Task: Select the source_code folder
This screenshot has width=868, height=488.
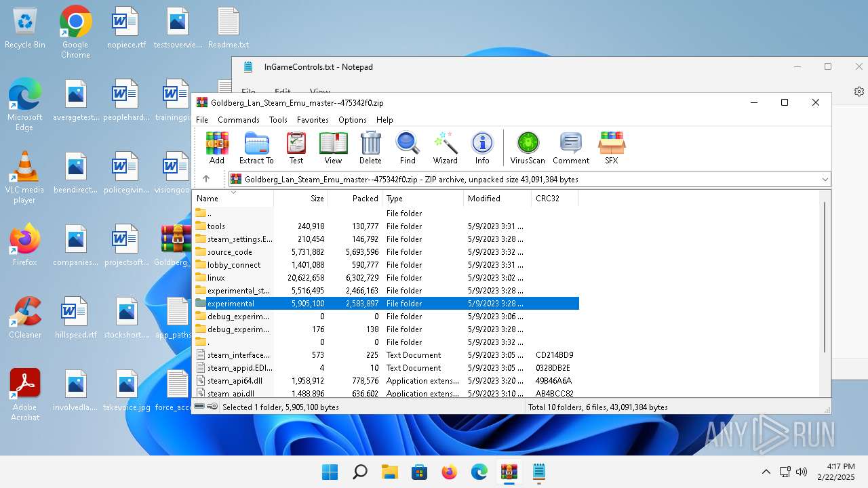Action: (386, 251)
